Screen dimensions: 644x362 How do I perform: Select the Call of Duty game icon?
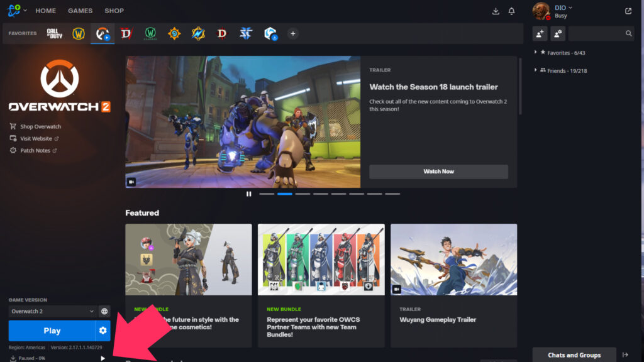tap(54, 33)
